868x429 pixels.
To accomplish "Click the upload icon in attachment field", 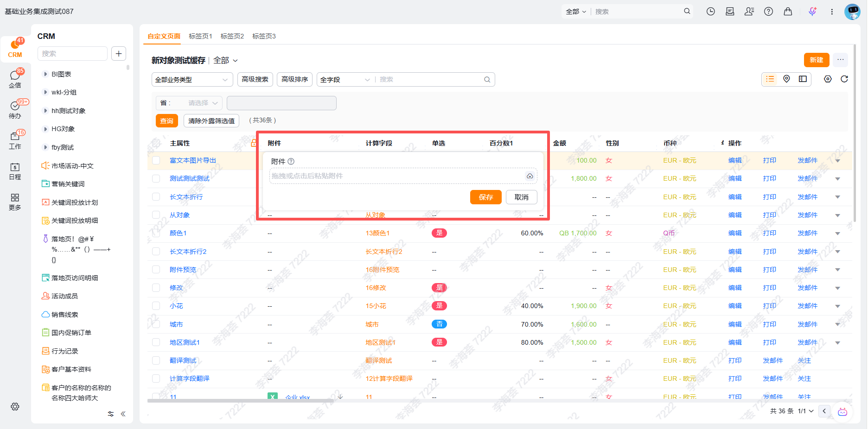I will point(530,176).
